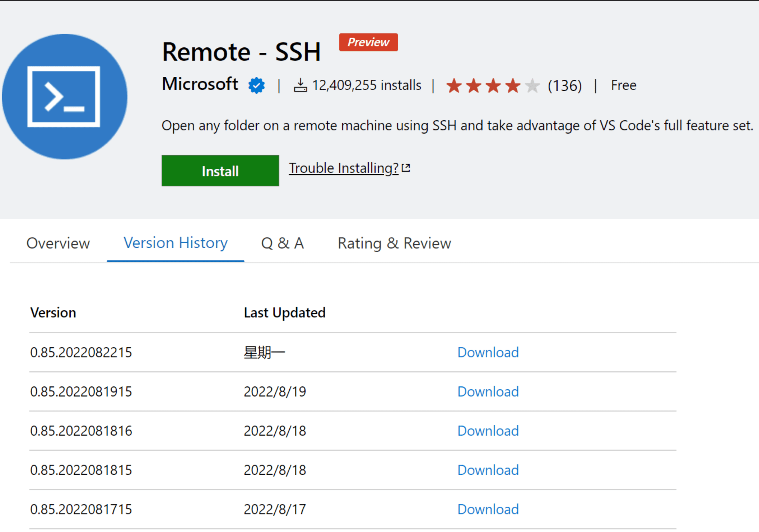Go to the Rating & Review tab
759x532 pixels.
point(394,243)
